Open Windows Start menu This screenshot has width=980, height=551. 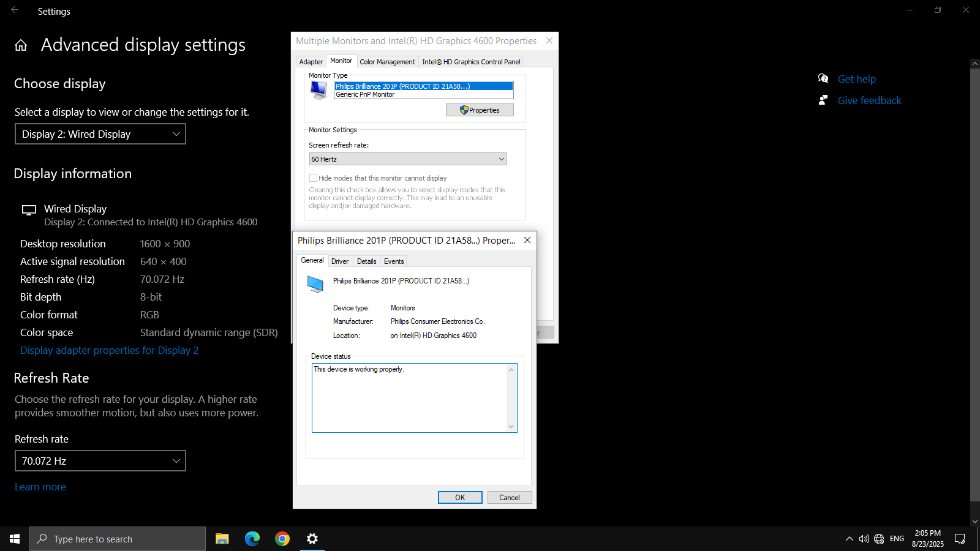[x=15, y=539]
